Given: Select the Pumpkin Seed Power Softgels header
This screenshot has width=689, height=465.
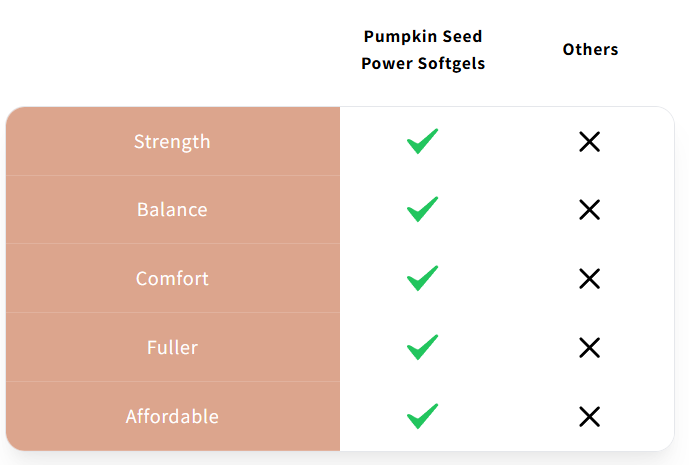Looking at the screenshot, I should (x=422, y=50).
